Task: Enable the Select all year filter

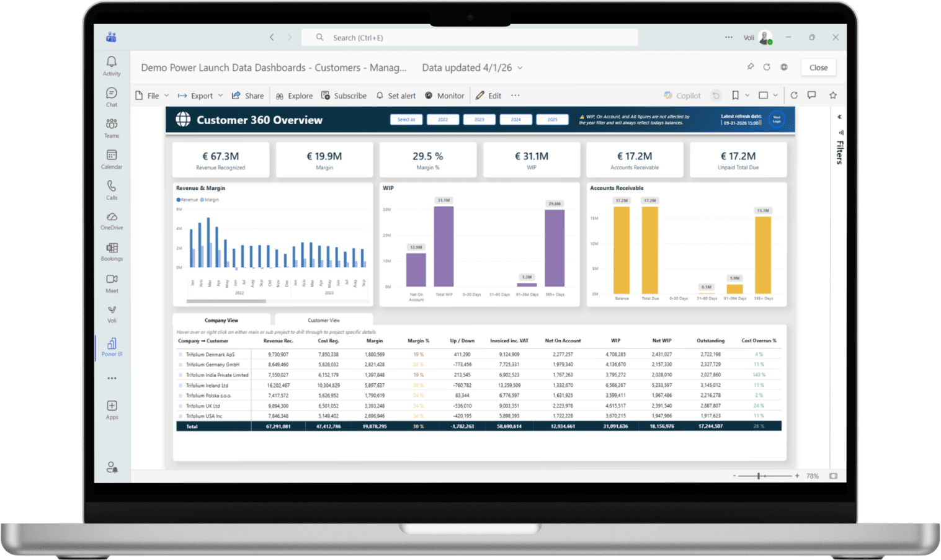Action: tap(406, 120)
